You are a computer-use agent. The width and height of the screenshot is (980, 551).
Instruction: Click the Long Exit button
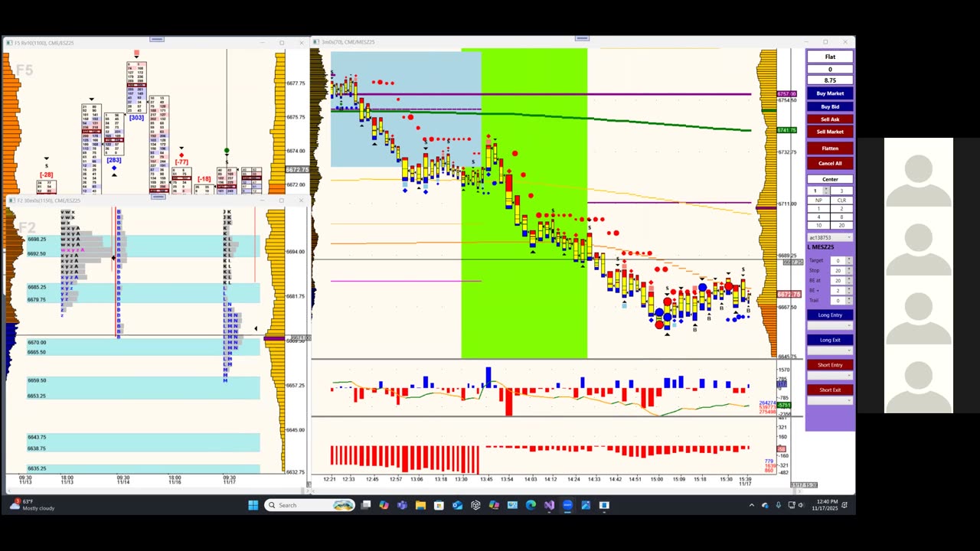tap(830, 340)
